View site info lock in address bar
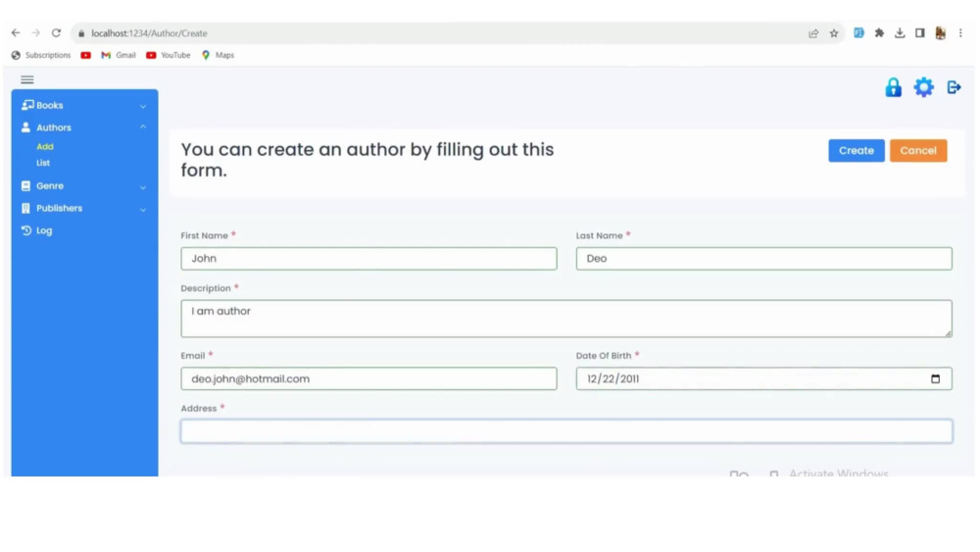This screenshot has width=980, height=552. tap(81, 33)
